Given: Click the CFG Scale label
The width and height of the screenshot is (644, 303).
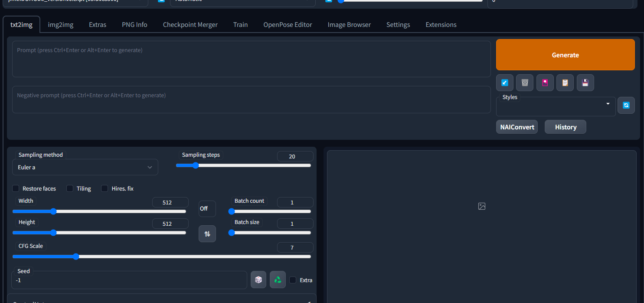Looking at the screenshot, I should click(x=31, y=246).
